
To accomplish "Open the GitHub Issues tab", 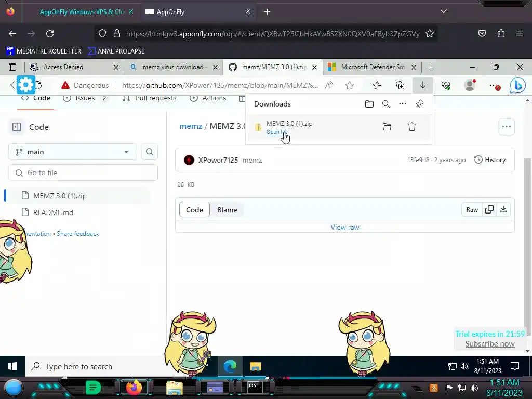I will pos(85,98).
